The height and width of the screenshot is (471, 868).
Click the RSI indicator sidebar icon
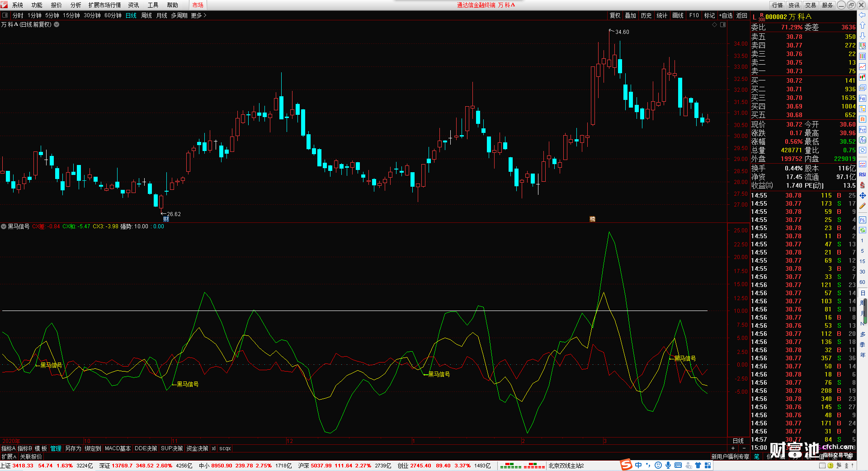(863, 174)
